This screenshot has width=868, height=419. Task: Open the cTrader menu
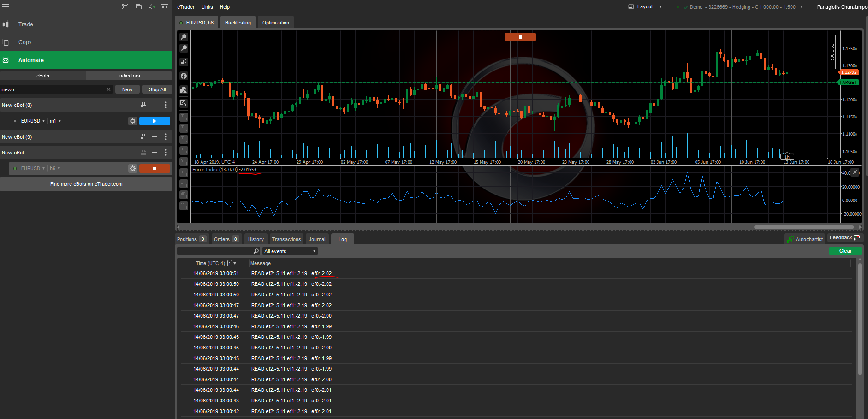[186, 7]
